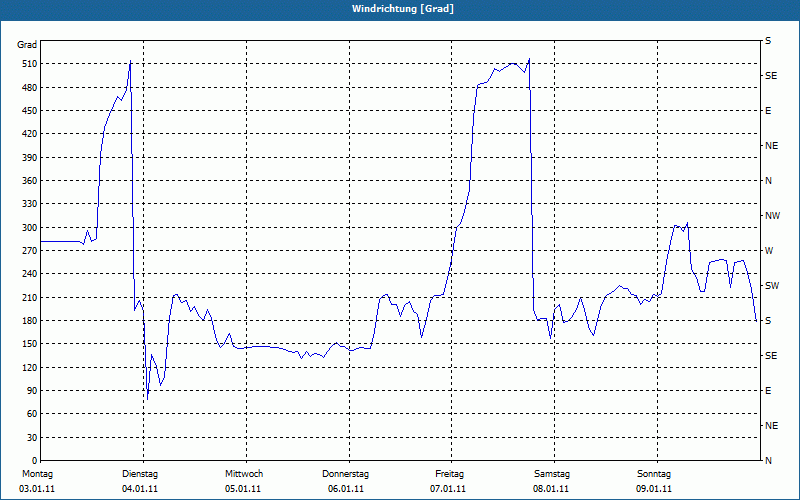Pick the date 08.01.11
This screenshot has height=500, width=800.
551,489
